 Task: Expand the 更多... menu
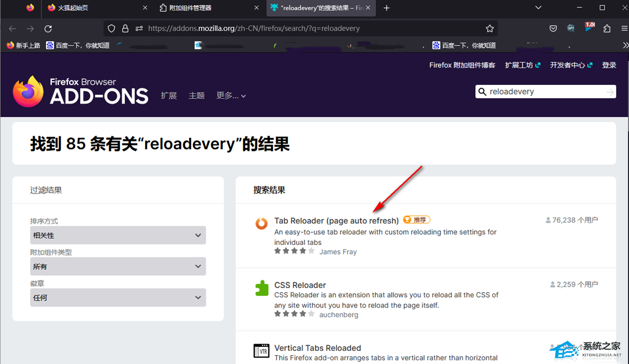coord(231,96)
